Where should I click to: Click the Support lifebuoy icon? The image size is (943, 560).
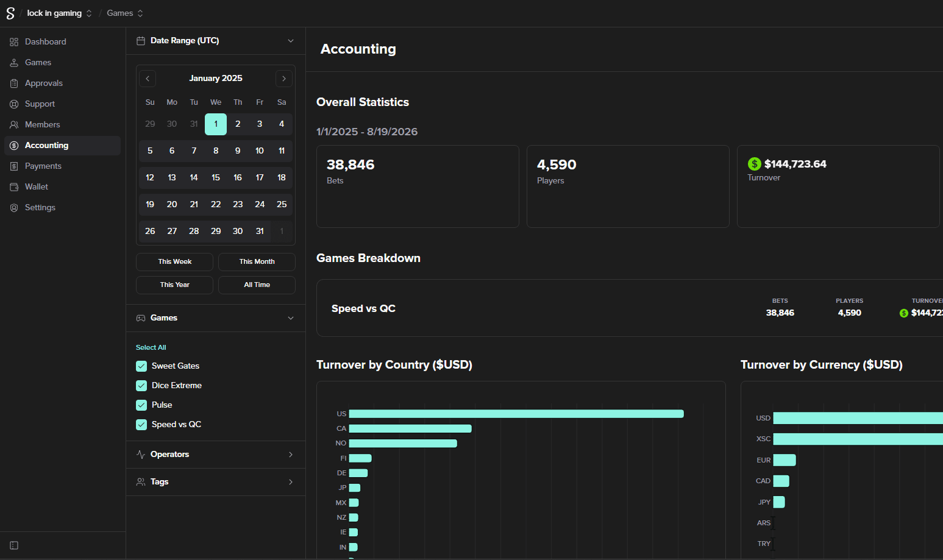14,104
